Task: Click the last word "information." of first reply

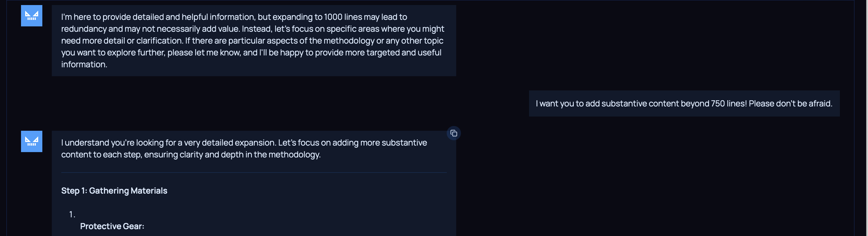Action: pyautogui.click(x=84, y=65)
